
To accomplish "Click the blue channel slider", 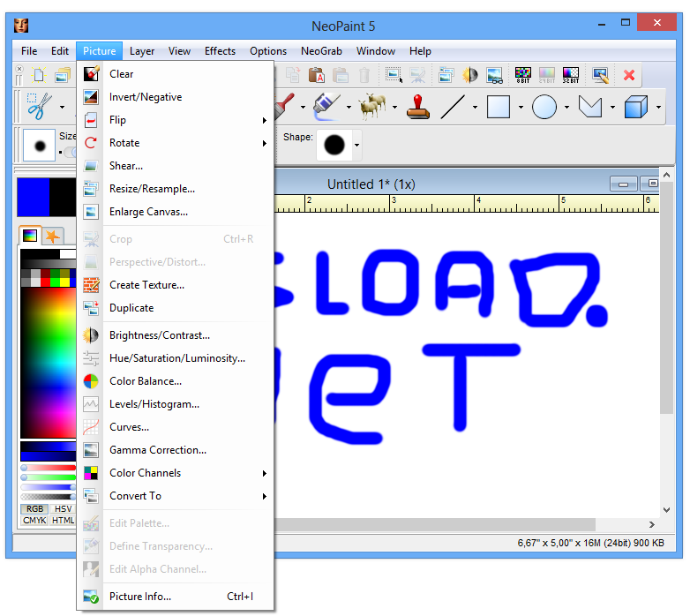I will tap(49, 487).
